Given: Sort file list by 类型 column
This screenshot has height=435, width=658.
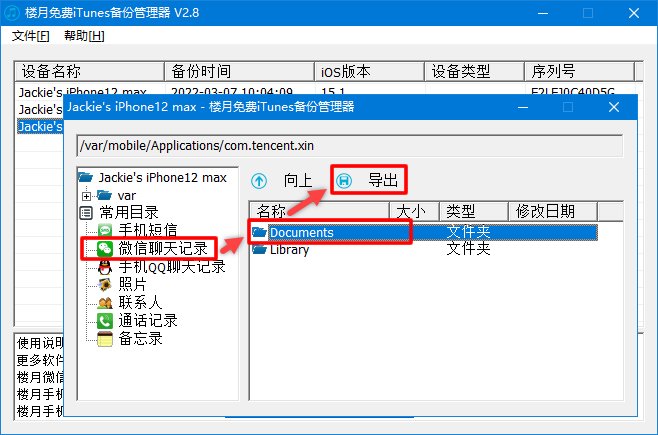Looking at the screenshot, I should point(474,211).
